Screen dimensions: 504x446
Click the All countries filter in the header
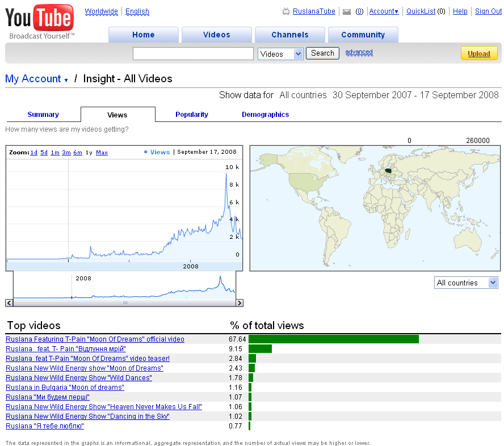point(303,95)
